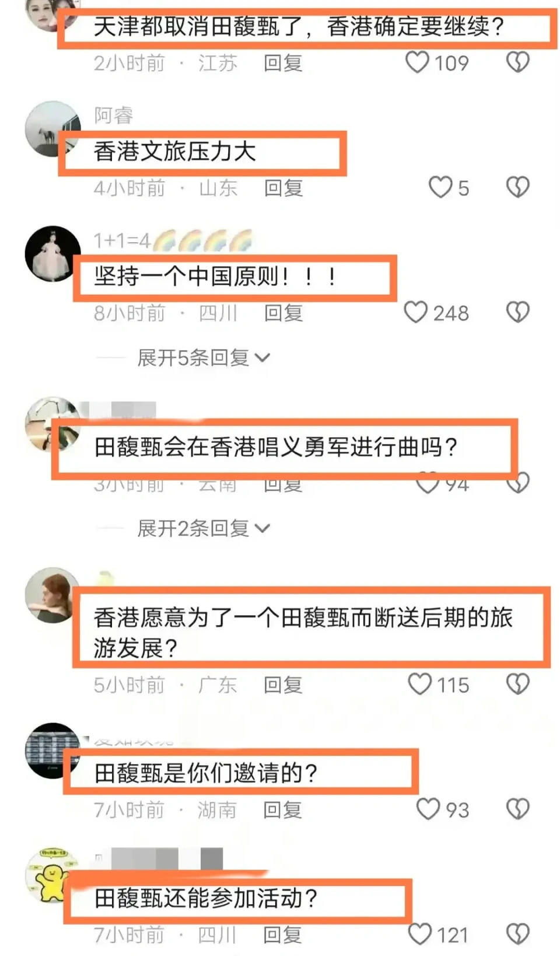Like the comment with 109 likes
This screenshot has width=560, height=956.
417,62
